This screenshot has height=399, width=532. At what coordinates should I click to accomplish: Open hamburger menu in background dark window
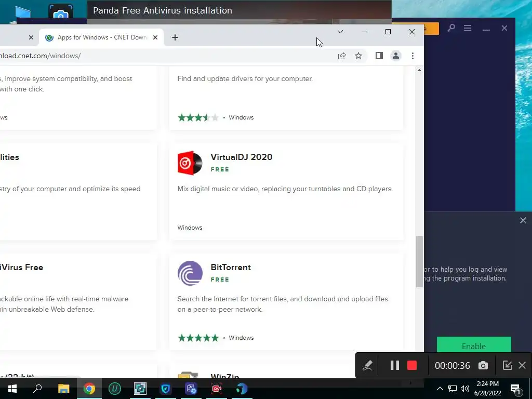468,28
